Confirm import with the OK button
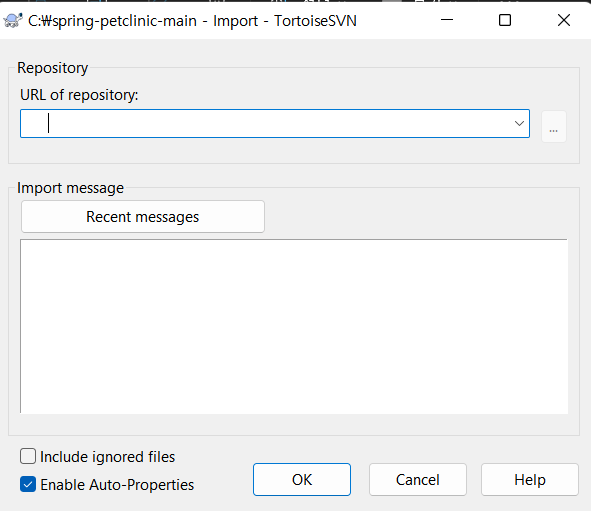The width and height of the screenshot is (591, 511). (302, 479)
